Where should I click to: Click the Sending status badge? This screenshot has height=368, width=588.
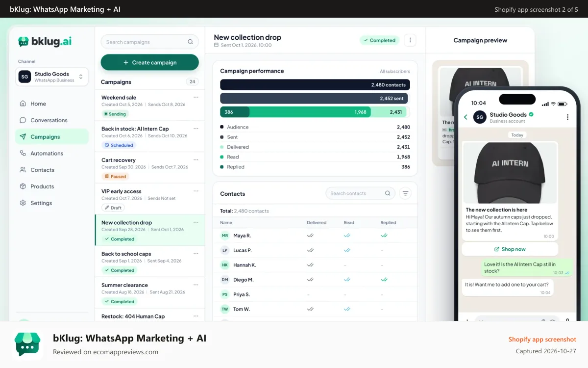115,114
